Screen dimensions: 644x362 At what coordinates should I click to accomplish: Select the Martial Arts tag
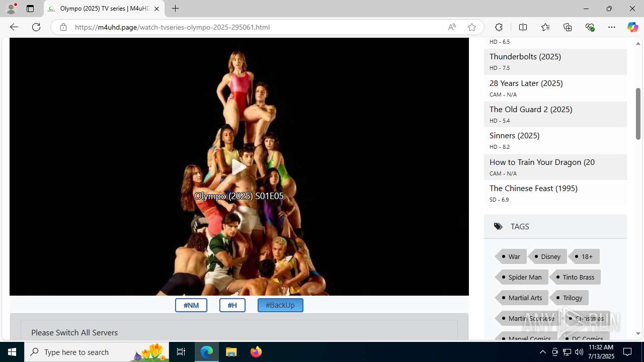pos(522,298)
